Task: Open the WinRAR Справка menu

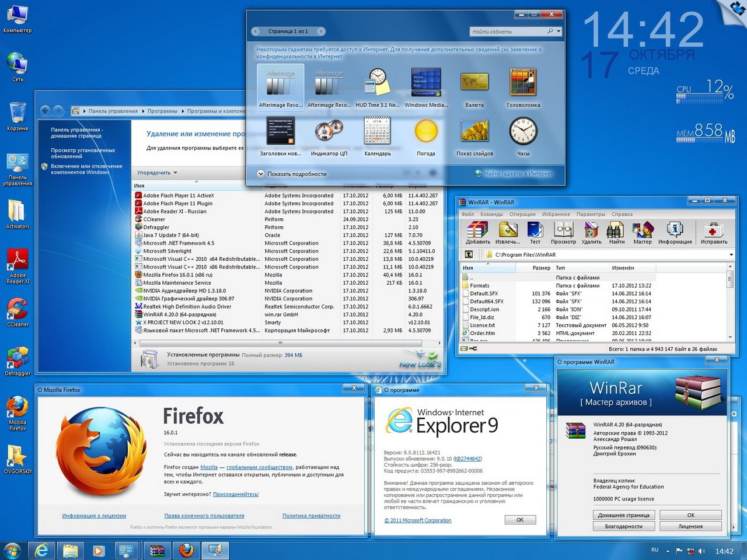Action: pos(622,214)
